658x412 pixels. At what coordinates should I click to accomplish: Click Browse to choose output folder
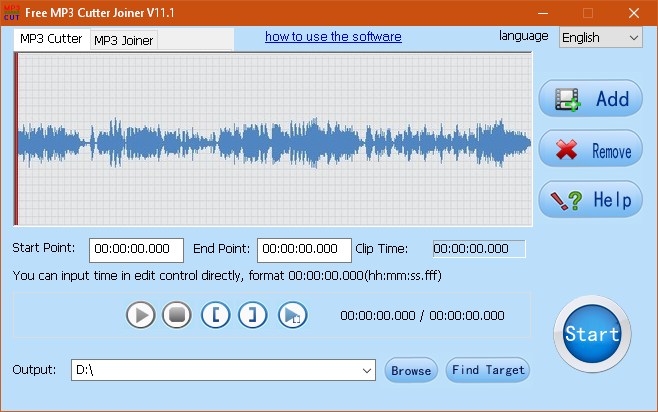(x=411, y=370)
